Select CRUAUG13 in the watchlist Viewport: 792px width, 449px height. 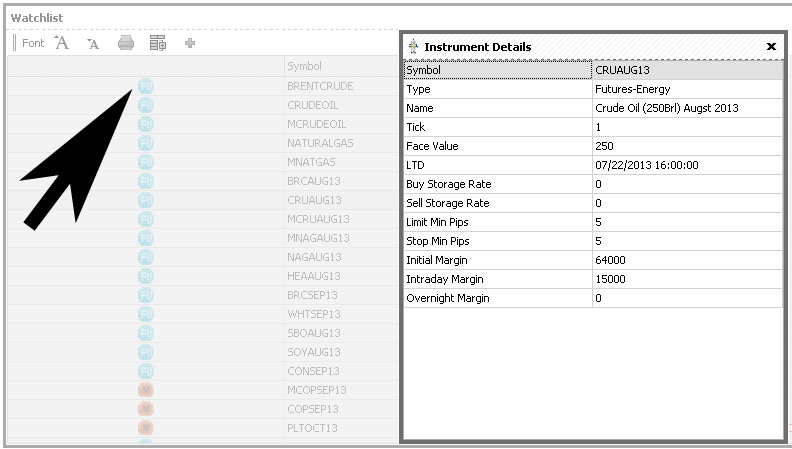coord(314,200)
